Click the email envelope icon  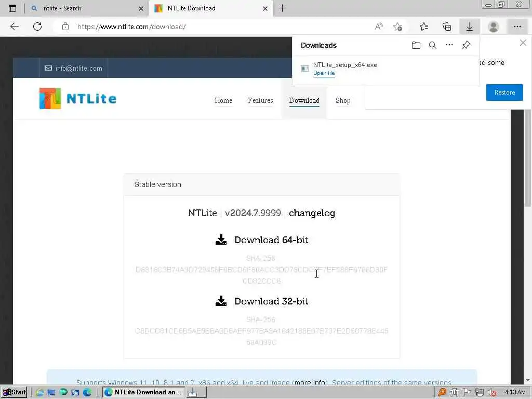[x=48, y=68]
